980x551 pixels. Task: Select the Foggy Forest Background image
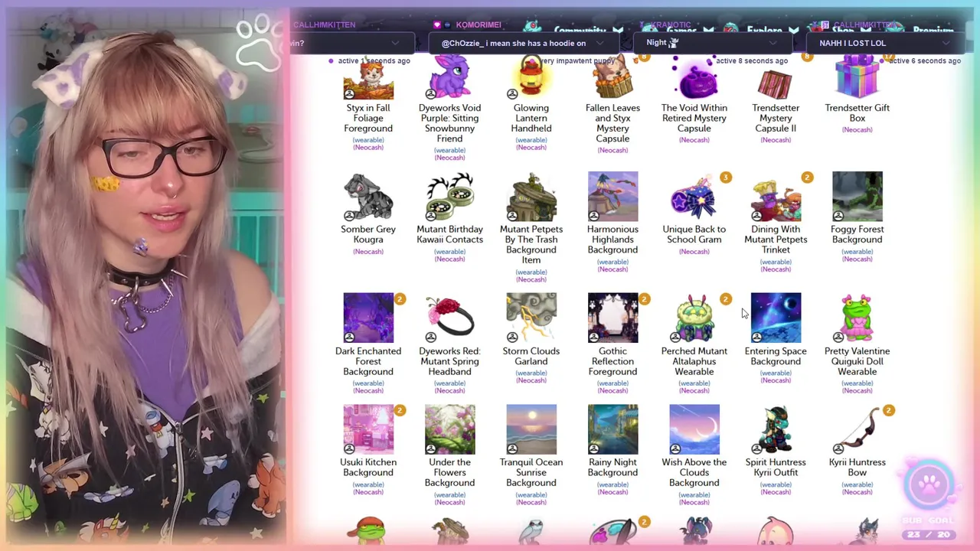click(857, 197)
